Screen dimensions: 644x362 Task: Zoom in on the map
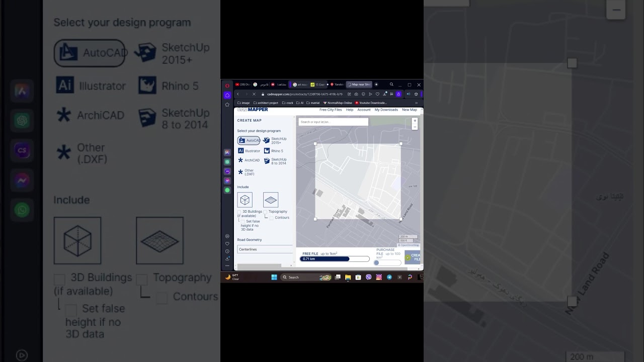[x=415, y=121]
